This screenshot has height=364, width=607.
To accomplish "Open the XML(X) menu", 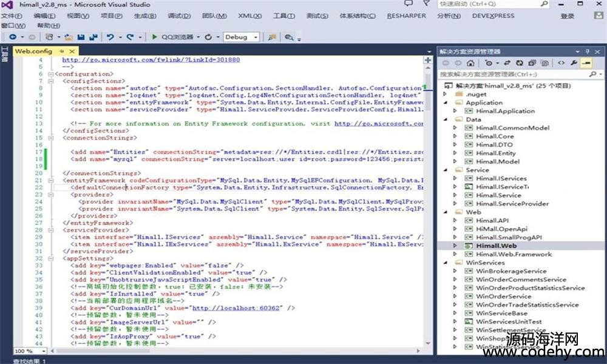I will 249,16.
